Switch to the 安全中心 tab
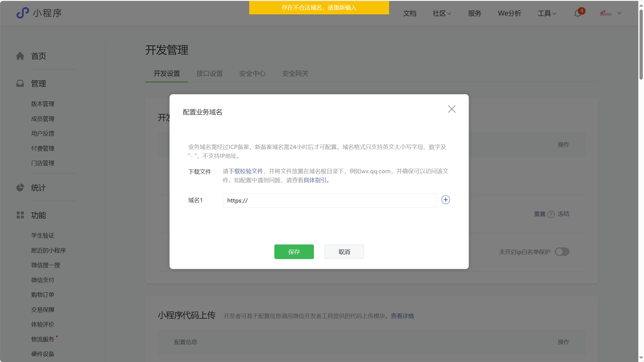This screenshot has width=644, height=362. click(x=252, y=74)
